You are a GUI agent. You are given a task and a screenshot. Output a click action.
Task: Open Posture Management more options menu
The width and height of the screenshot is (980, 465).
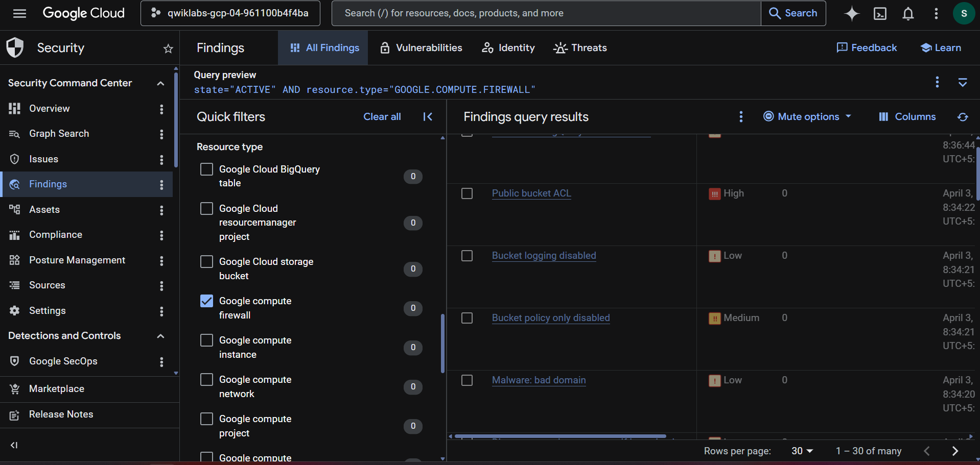click(161, 260)
